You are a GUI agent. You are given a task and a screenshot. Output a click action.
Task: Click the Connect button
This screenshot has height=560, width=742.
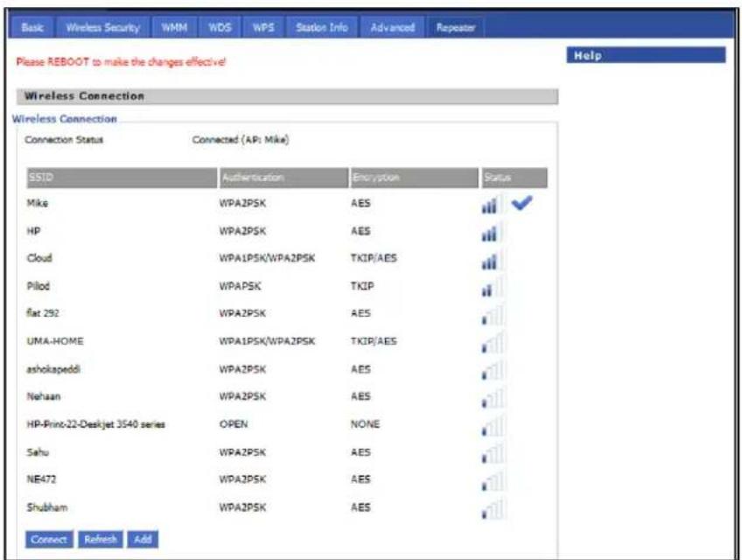(49, 539)
